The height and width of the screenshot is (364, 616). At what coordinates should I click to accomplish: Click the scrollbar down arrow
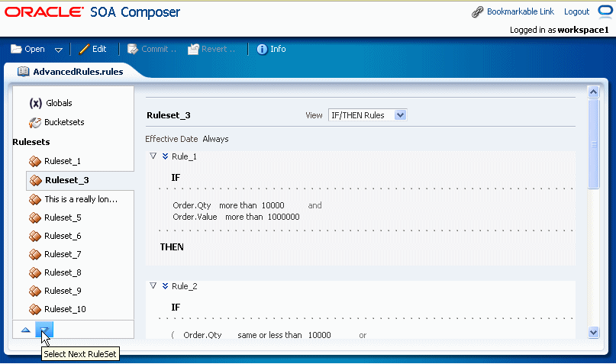click(593, 332)
